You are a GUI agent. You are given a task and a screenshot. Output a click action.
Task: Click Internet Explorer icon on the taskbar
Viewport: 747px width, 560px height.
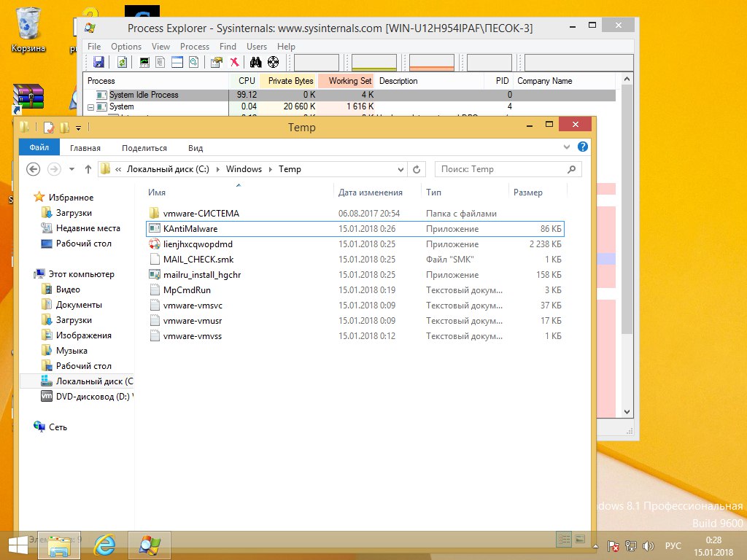104,545
